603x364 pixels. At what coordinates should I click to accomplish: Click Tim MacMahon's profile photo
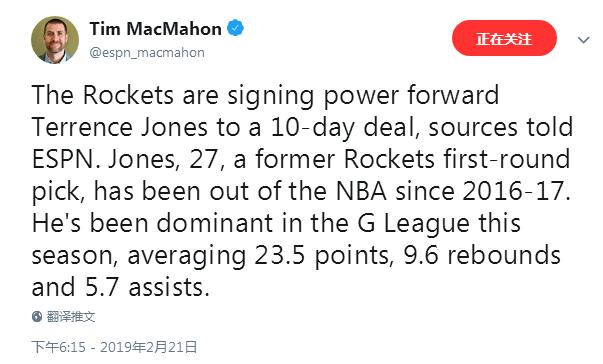click(x=55, y=40)
